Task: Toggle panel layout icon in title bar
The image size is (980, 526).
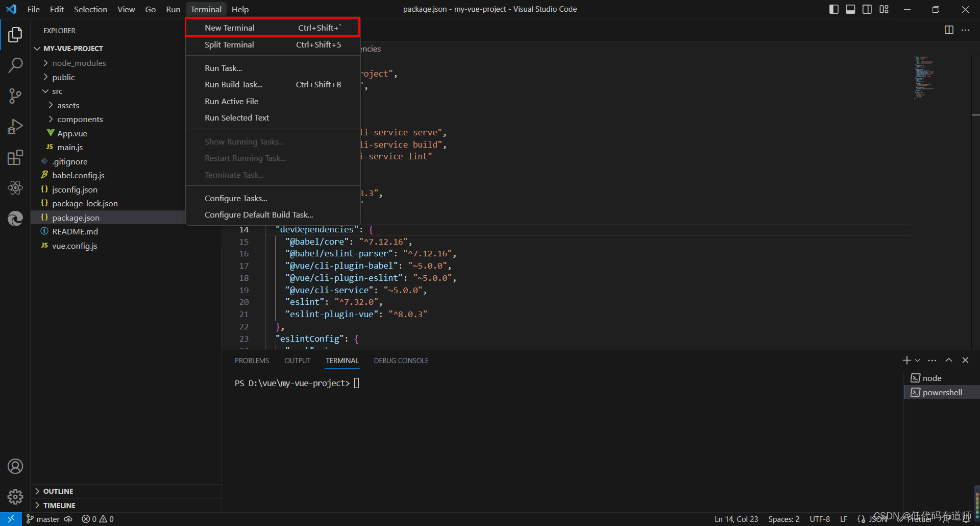Action: click(850, 9)
